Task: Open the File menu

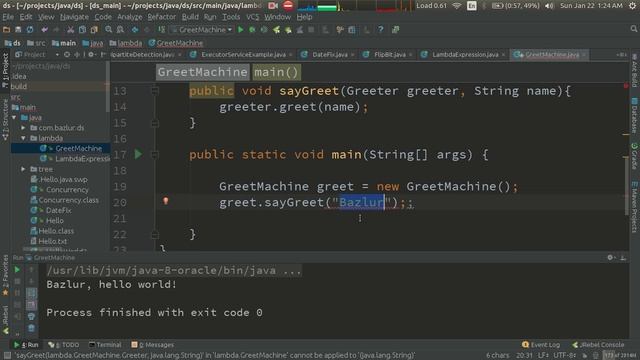Action: coord(8,17)
